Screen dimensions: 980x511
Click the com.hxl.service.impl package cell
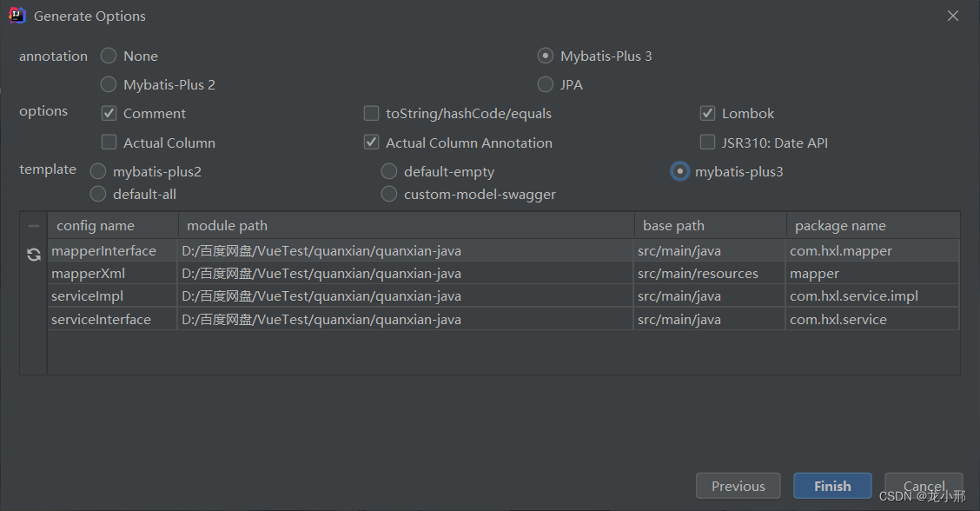pos(872,295)
